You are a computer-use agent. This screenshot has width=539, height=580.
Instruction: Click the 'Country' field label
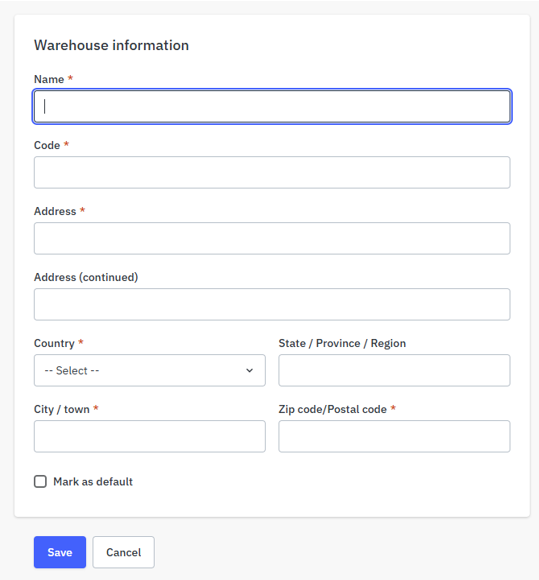coord(54,343)
